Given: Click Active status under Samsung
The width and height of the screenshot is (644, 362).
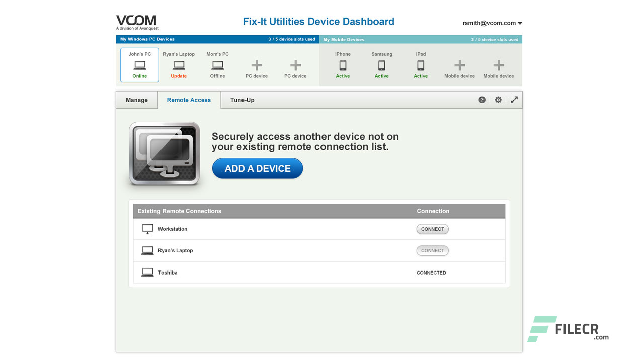Looking at the screenshot, I should coord(382,76).
